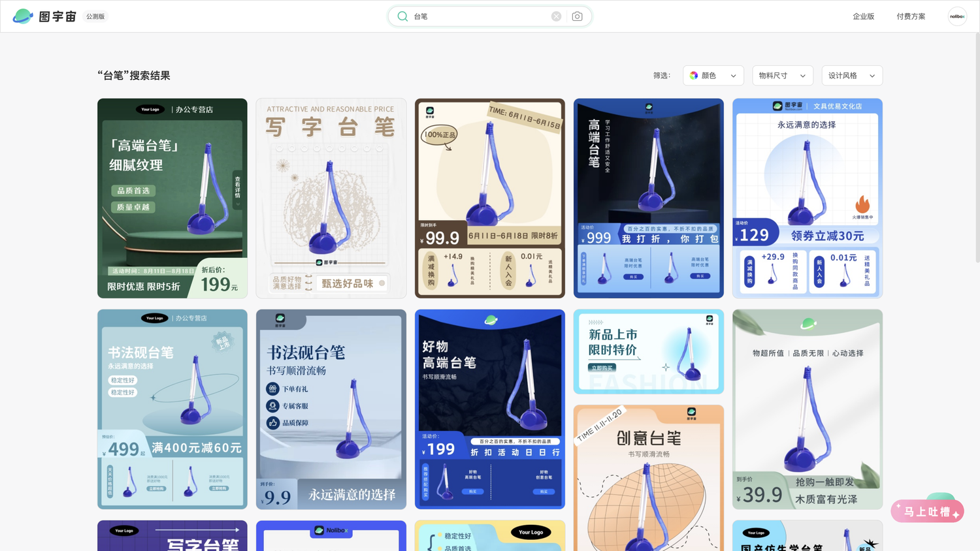This screenshot has width=980, height=551.
Task: Open the 设计风格 filter dropdown
Action: pyautogui.click(x=852, y=76)
